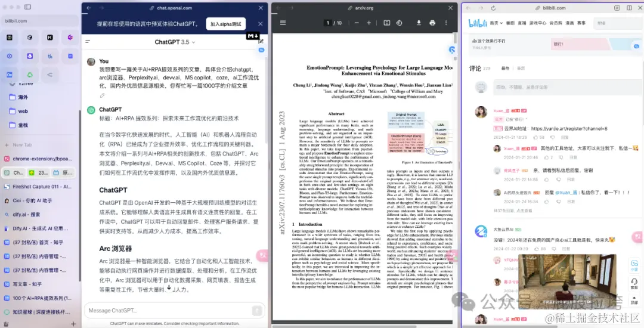Open the pinned purple G favorite icon
Image resolution: width=644 pixels, height=328 pixels.
[x=70, y=38]
